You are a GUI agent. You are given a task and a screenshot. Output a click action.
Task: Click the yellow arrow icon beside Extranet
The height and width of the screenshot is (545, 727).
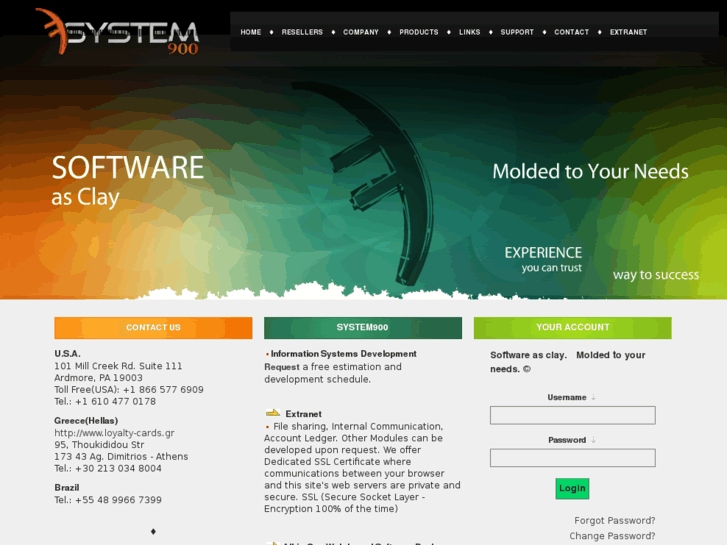273,413
